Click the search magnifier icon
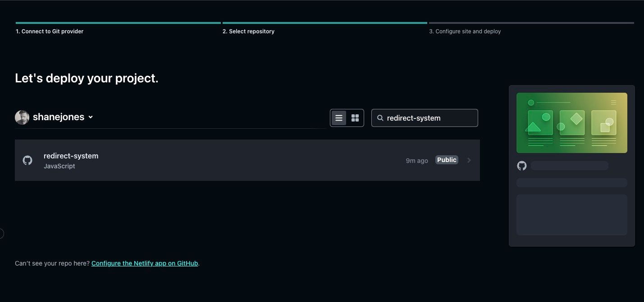This screenshot has width=644, height=302. coord(380,118)
